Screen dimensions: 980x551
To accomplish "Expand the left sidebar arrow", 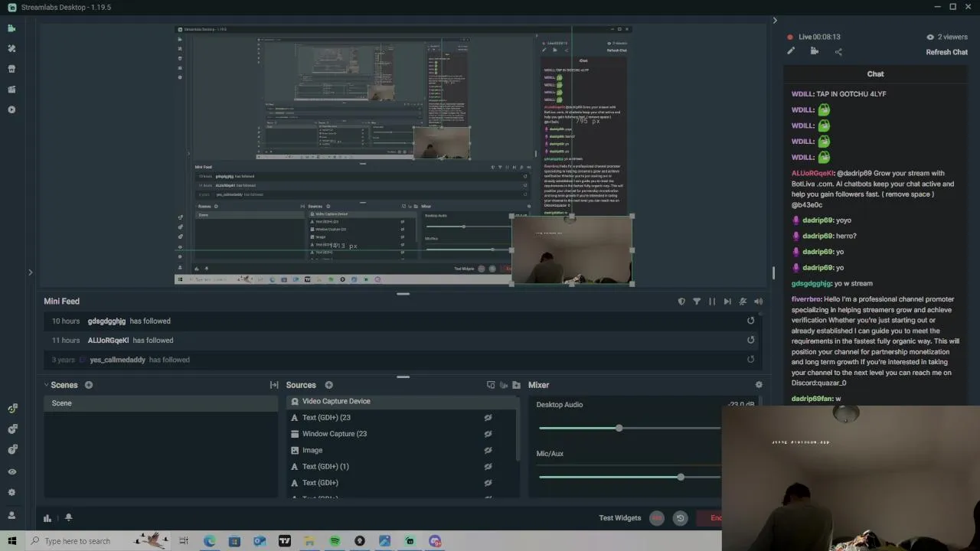I will [31, 272].
